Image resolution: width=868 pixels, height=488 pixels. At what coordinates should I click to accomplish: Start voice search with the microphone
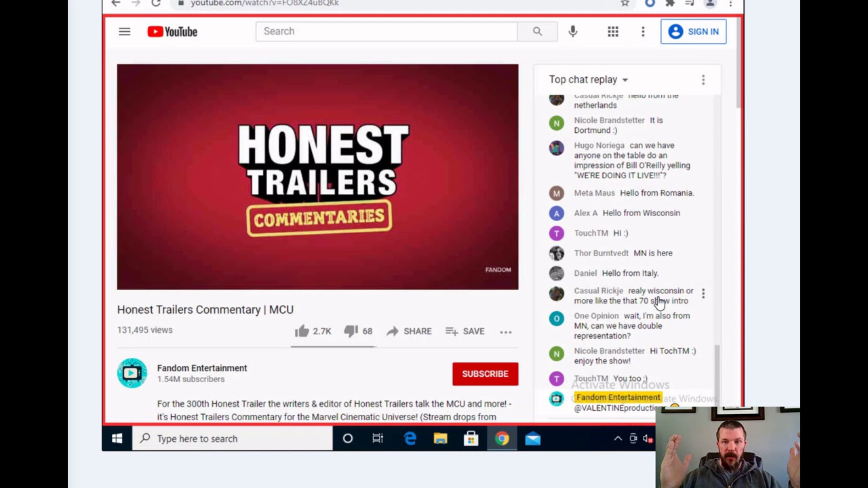[573, 32]
